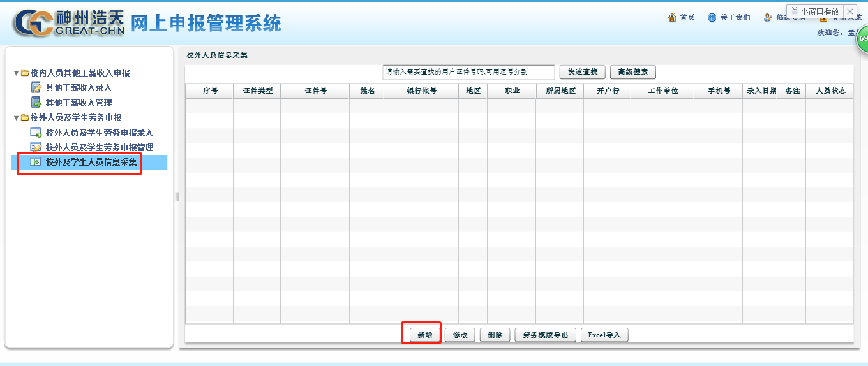Click the 其他工薪收入管理 document icon
The height and width of the screenshot is (366, 868).
36,103
